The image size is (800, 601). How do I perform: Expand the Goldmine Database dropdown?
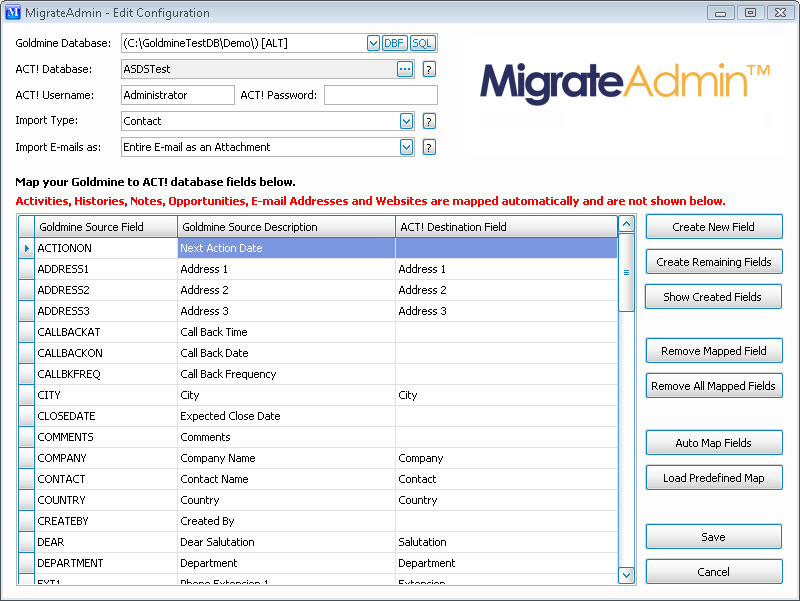(373, 43)
